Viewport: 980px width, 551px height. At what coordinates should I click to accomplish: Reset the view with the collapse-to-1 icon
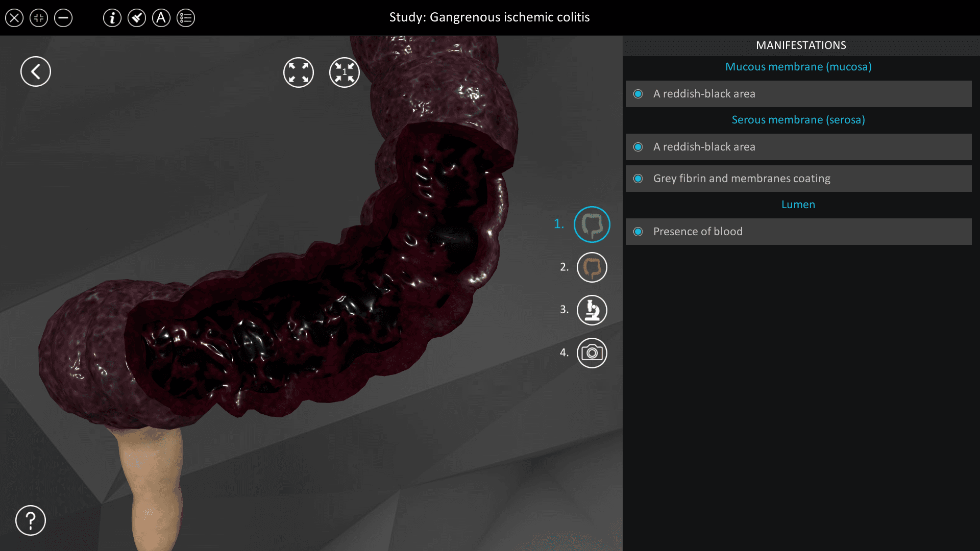point(345,72)
